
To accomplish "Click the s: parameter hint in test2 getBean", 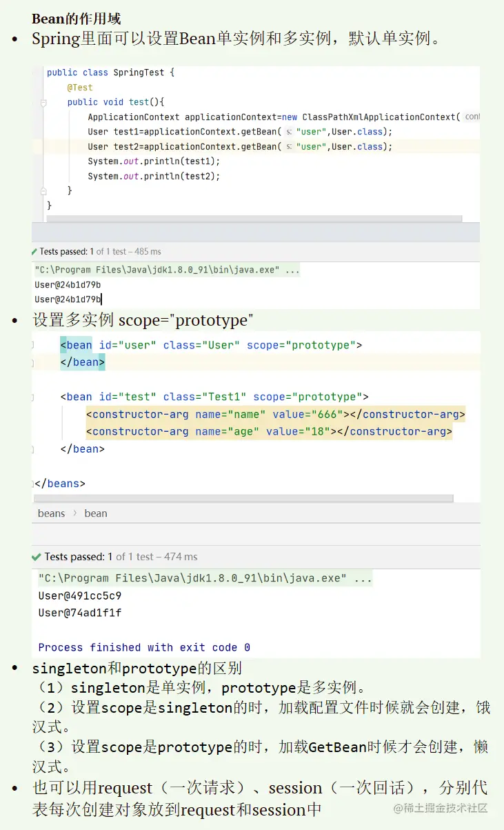I will [290, 147].
